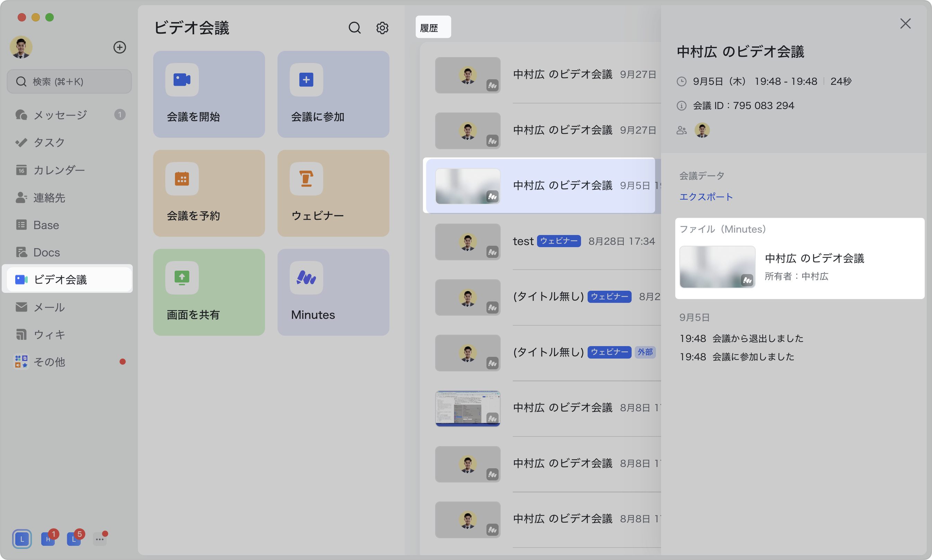Show participants icon in meeting details
The height and width of the screenshot is (560, 932).
681,130
